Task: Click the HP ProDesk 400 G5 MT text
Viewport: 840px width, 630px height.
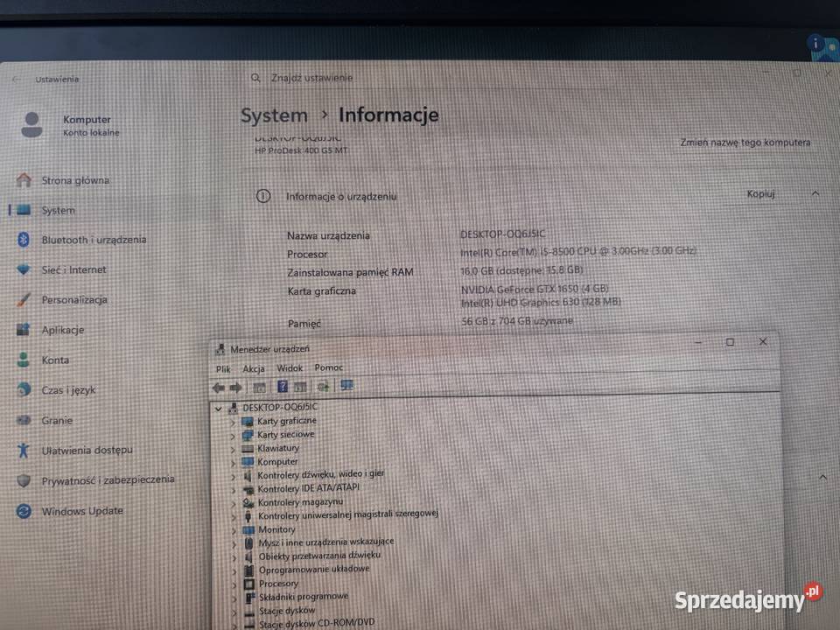Action: (x=301, y=150)
